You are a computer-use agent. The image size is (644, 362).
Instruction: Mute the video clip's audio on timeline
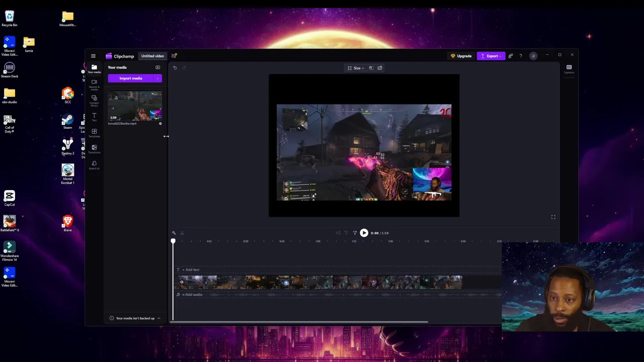pyautogui.click(x=182, y=282)
